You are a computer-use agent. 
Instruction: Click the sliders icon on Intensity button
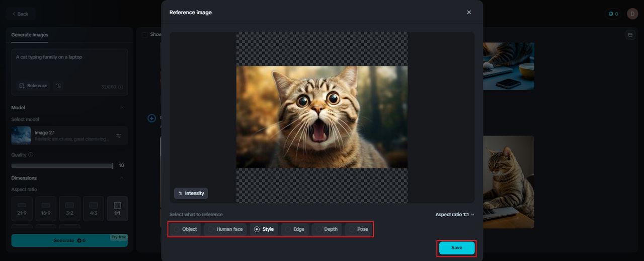[x=180, y=193]
